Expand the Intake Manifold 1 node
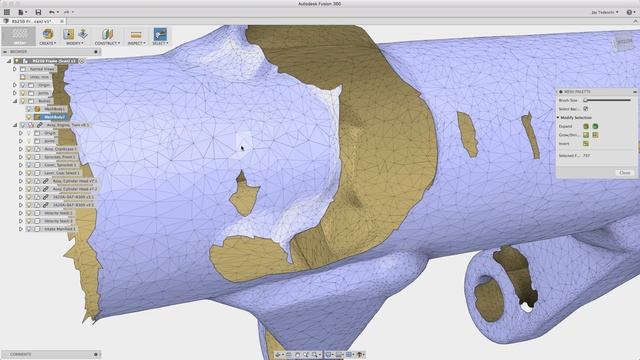 pyautogui.click(x=21, y=229)
